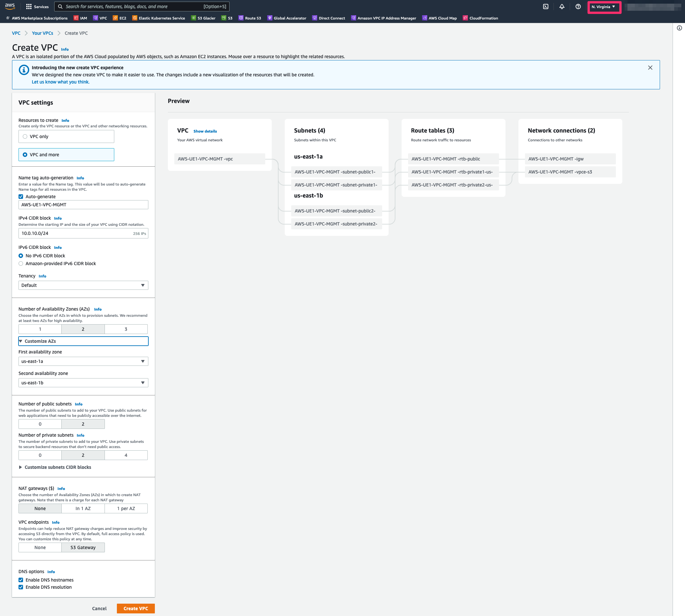The width and height of the screenshot is (685, 616).
Task: Open Elastic Kubernetes Service from favorites
Action: [x=161, y=18]
